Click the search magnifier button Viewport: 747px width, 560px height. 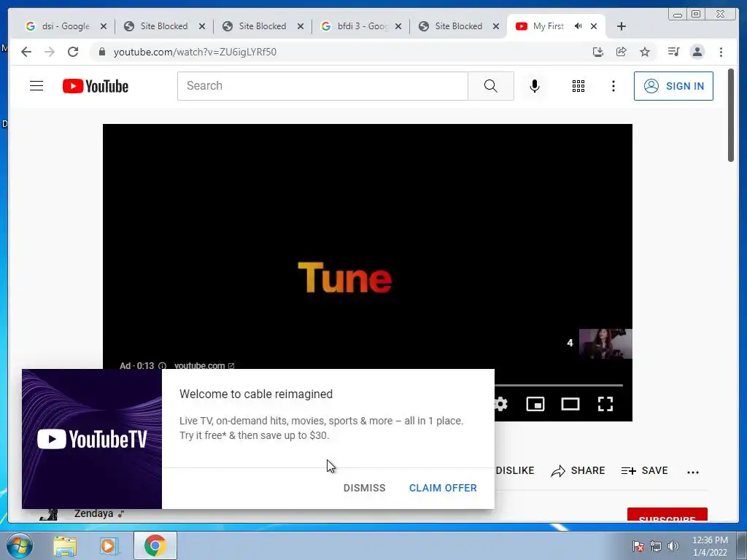click(x=491, y=86)
